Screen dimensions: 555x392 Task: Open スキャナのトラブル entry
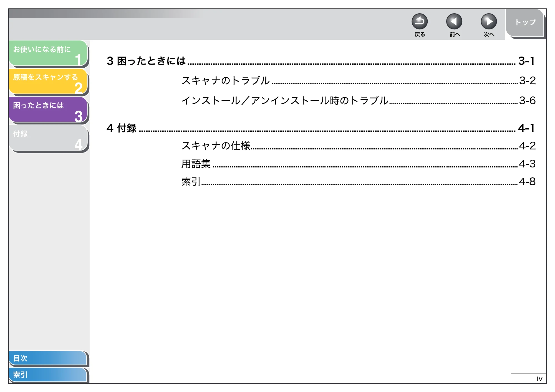click(x=226, y=81)
